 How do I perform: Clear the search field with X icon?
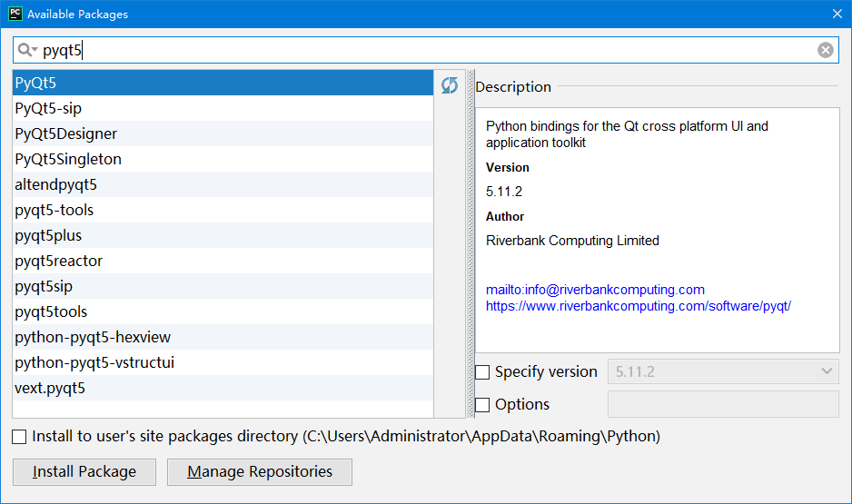tap(826, 50)
